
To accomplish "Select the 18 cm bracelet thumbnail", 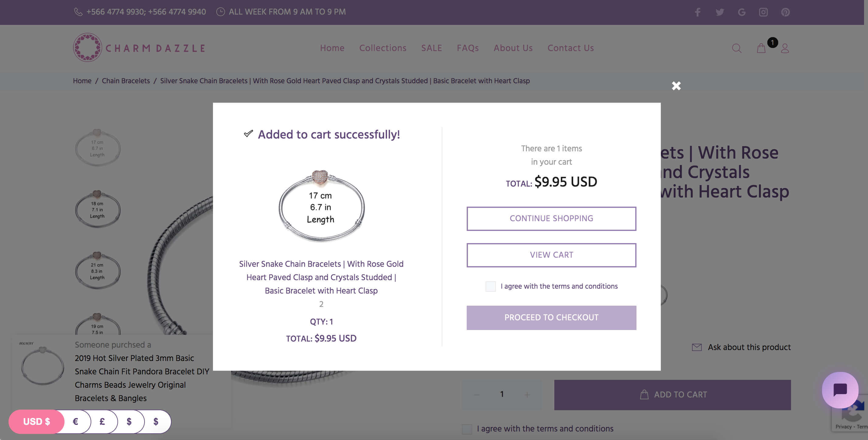I will [97, 209].
